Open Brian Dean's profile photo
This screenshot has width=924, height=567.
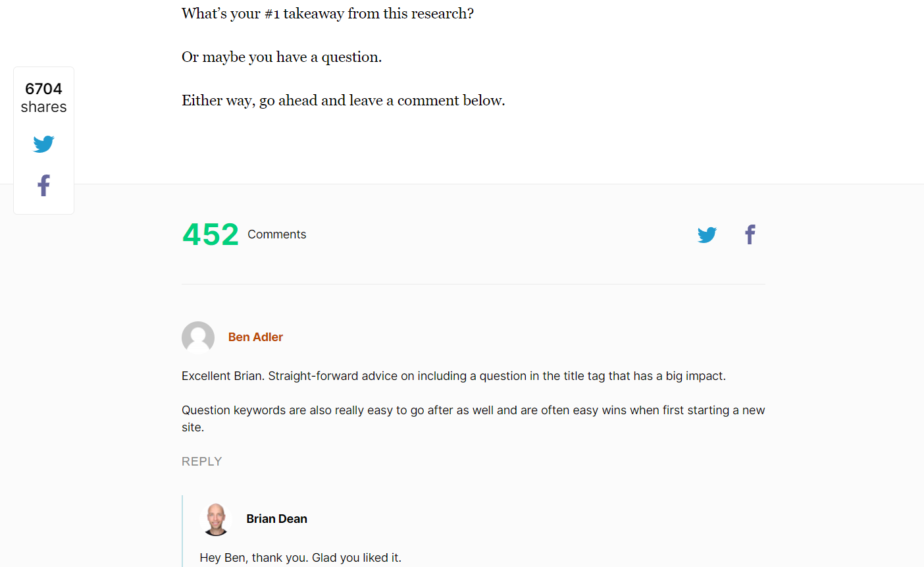coord(216,520)
